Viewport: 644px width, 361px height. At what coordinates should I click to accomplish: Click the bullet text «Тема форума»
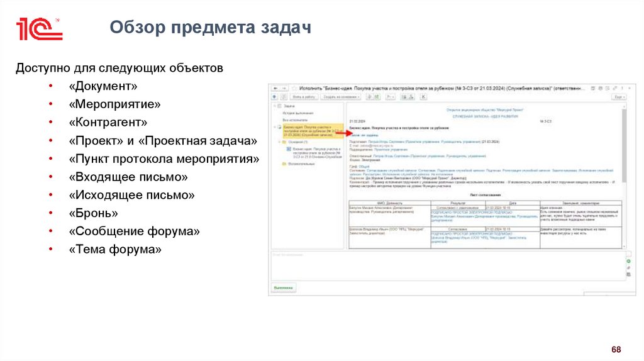(x=115, y=249)
